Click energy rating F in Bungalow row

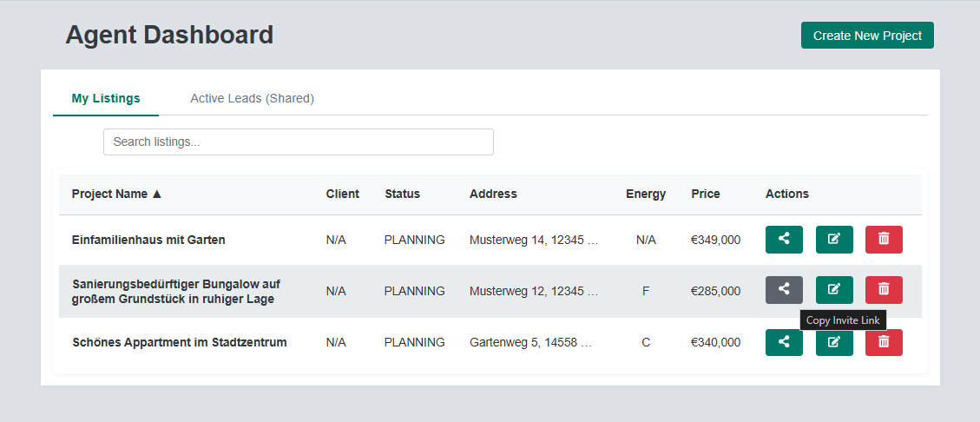click(x=646, y=291)
